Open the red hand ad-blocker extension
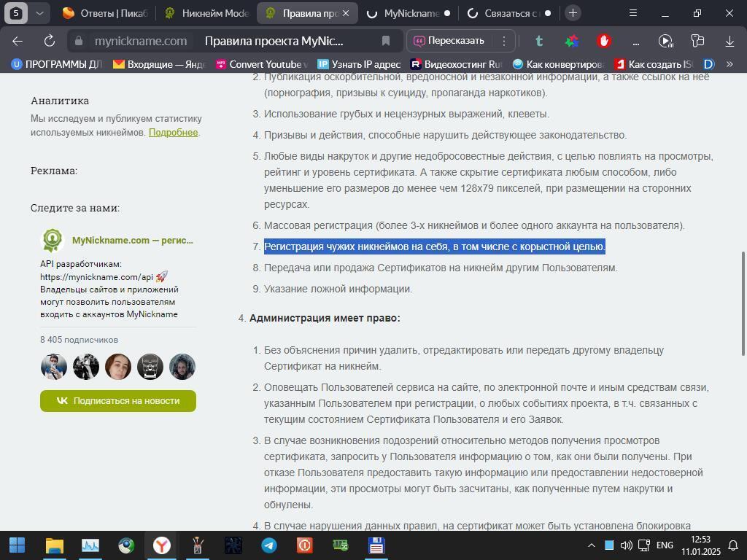747x560 pixels. (x=604, y=41)
